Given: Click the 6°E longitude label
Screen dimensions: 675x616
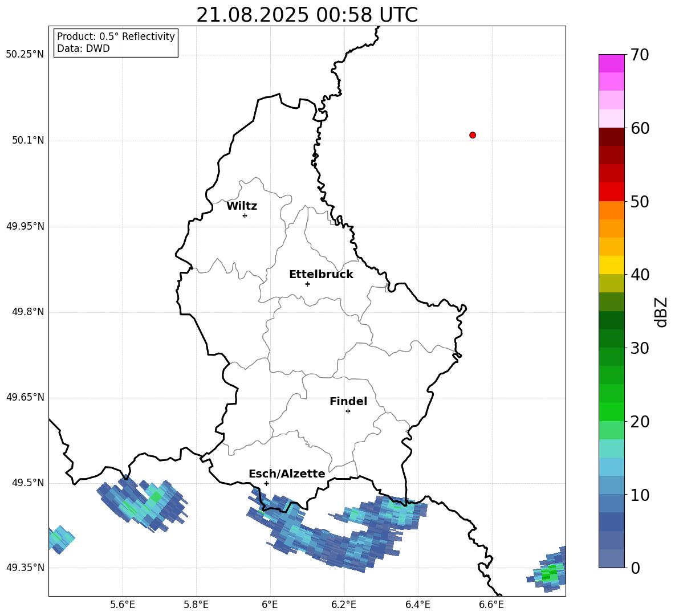Looking at the screenshot, I should click(x=270, y=605).
